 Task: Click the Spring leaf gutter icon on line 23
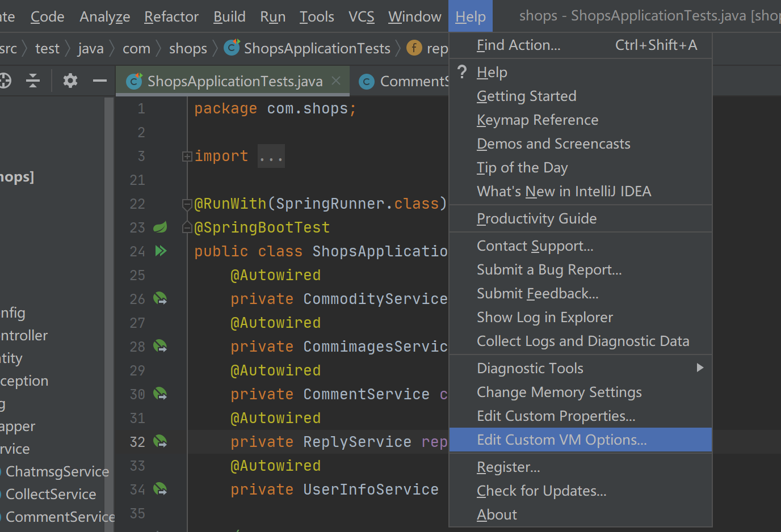click(x=161, y=227)
